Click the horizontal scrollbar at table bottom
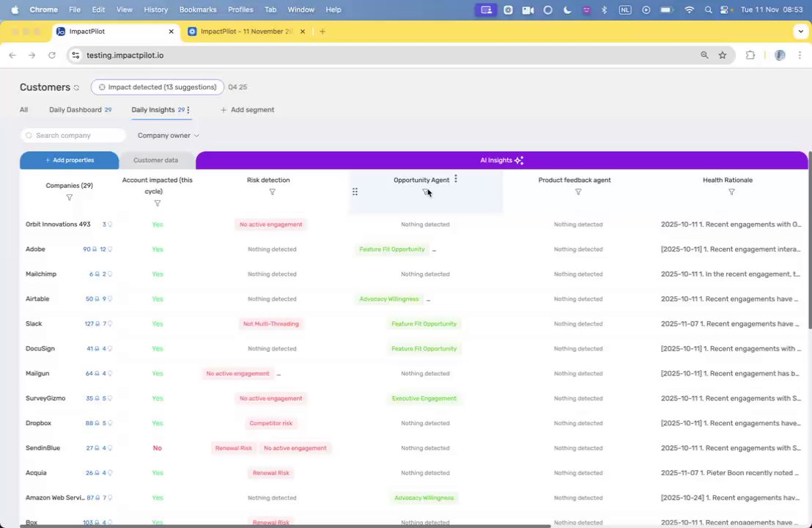This screenshot has width=812, height=528. point(285,526)
